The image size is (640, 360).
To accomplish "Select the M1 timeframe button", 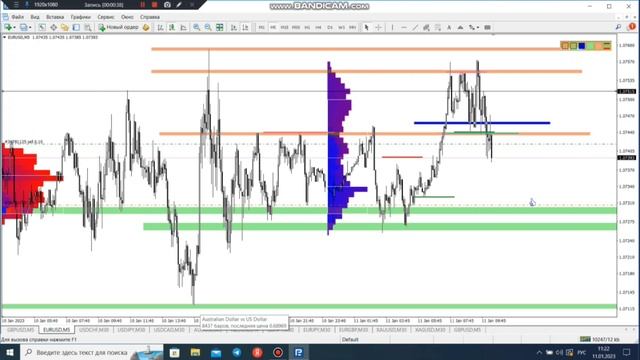I will pos(262,27).
